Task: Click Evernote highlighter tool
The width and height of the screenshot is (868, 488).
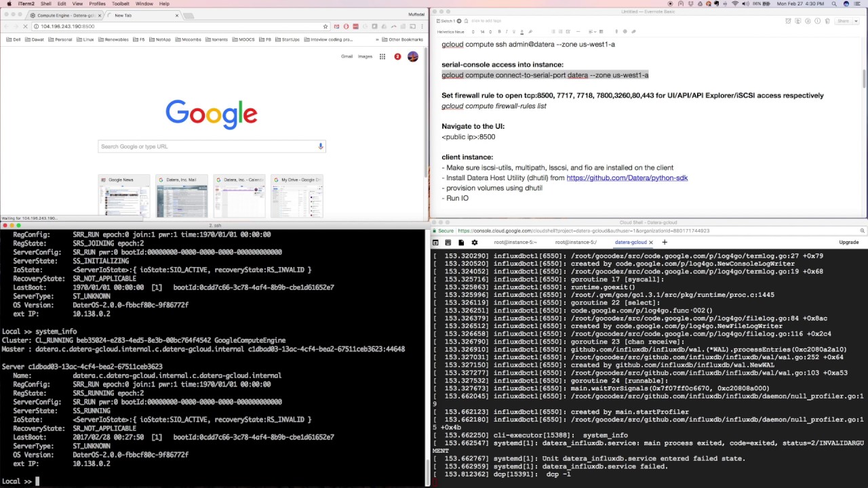Action: click(x=530, y=31)
